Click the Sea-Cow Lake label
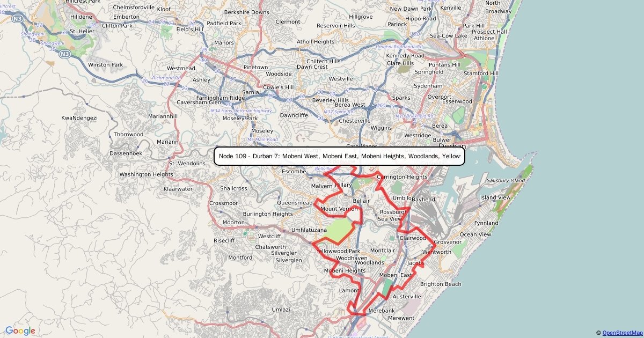Image resolution: width=644 pixels, height=338 pixels. [x=448, y=36]
